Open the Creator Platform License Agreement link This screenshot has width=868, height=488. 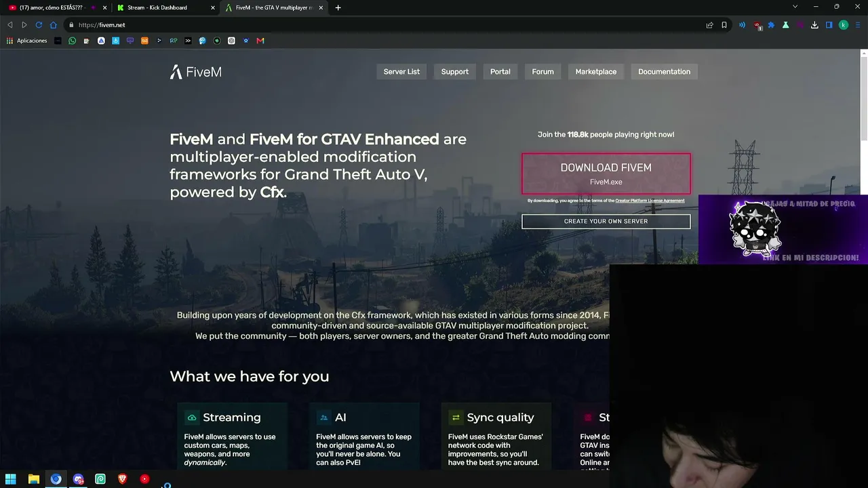650,201
